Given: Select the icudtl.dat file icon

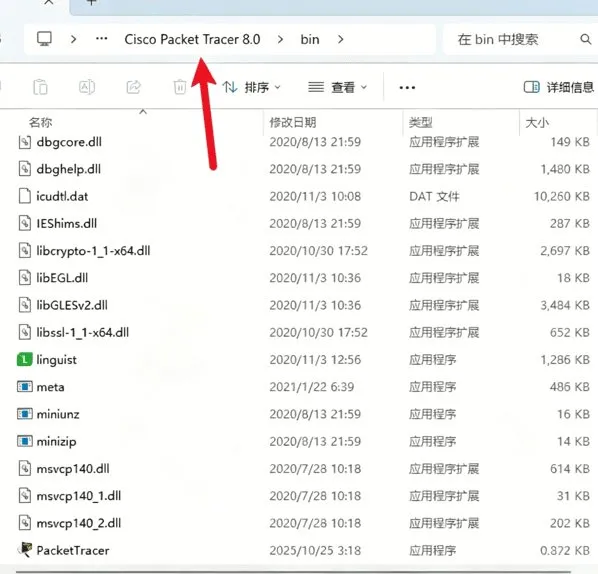Looking at the screenshot, I should tap(25, 196).
